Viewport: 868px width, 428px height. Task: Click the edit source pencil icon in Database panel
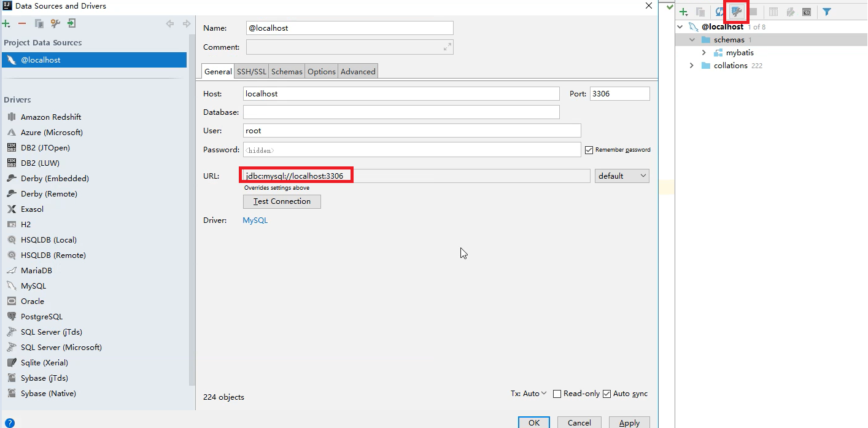coord(791,12)
